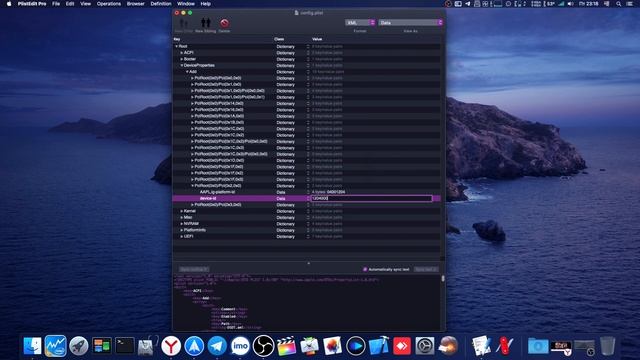Open Yandex Browser from the Dock

[x=171, y=346]
